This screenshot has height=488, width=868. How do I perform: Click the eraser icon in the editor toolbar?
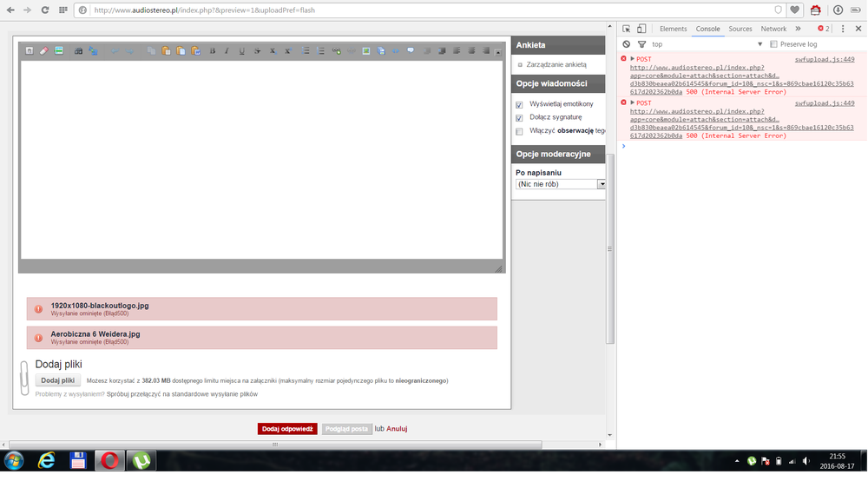[x=44, y=51]
